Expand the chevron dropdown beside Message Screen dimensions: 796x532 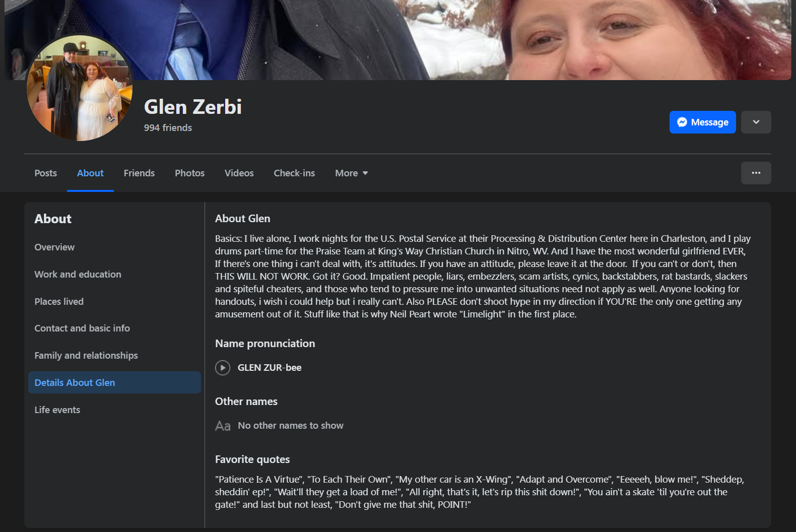point(756,122)
